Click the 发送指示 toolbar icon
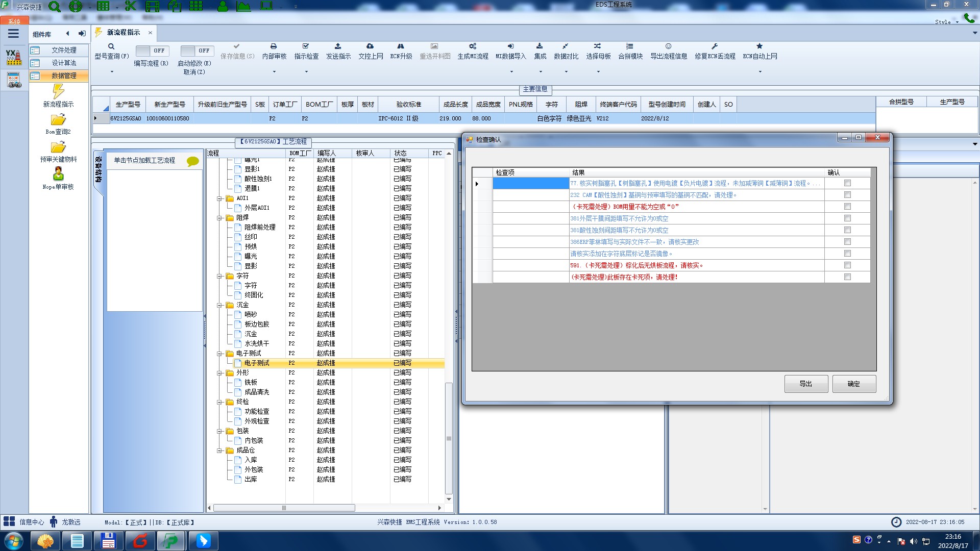980x551 pixels. (338, 46)
